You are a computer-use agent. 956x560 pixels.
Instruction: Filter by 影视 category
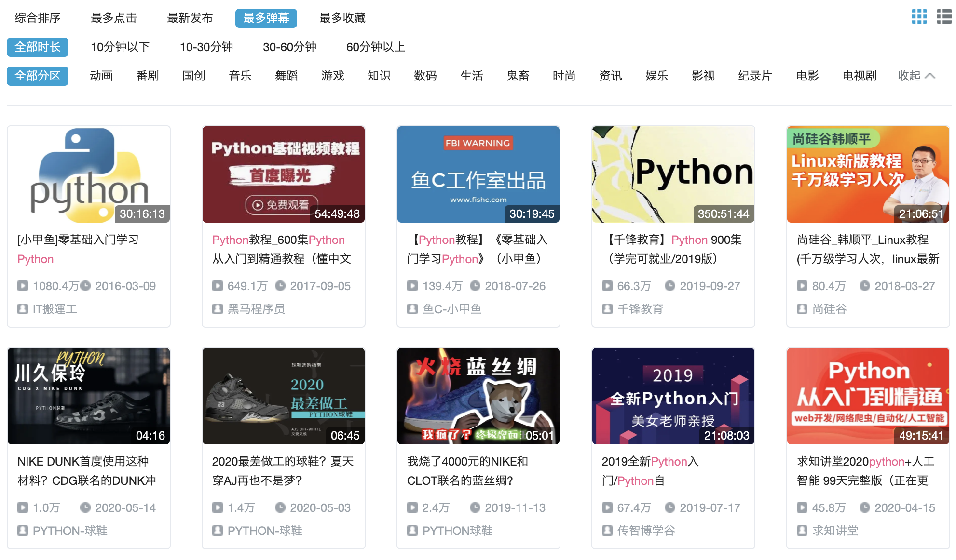coord(703,76)
